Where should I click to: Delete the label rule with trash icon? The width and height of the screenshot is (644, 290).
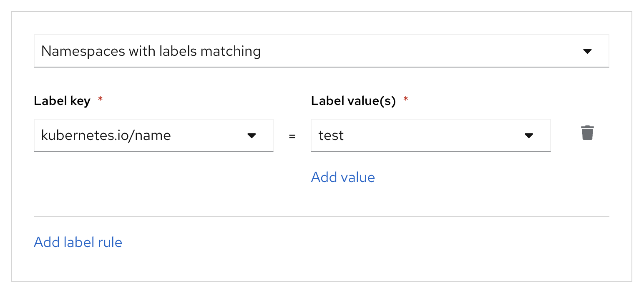click(587, 133)
